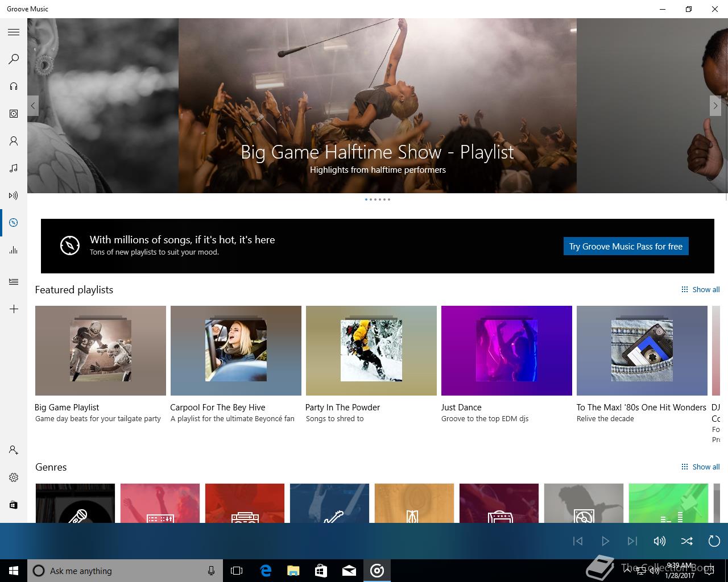Open the search icon in sidebar
The height and width of the screenshot is (582, 728).
click(14, 59)
